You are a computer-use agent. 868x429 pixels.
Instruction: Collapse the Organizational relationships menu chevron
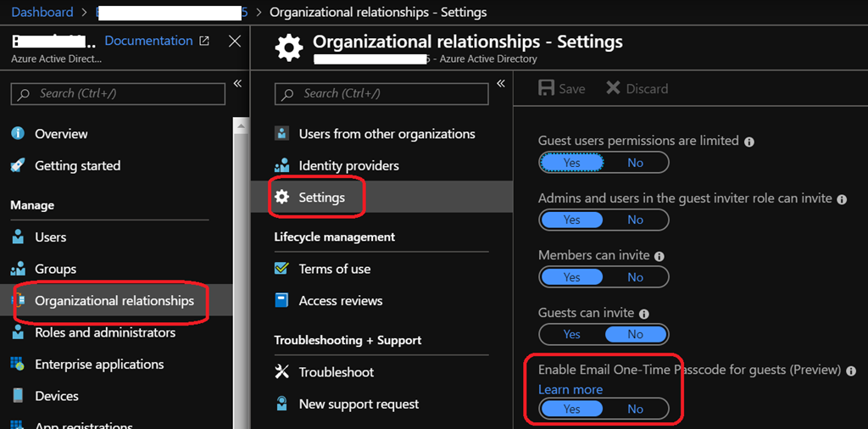500,83
